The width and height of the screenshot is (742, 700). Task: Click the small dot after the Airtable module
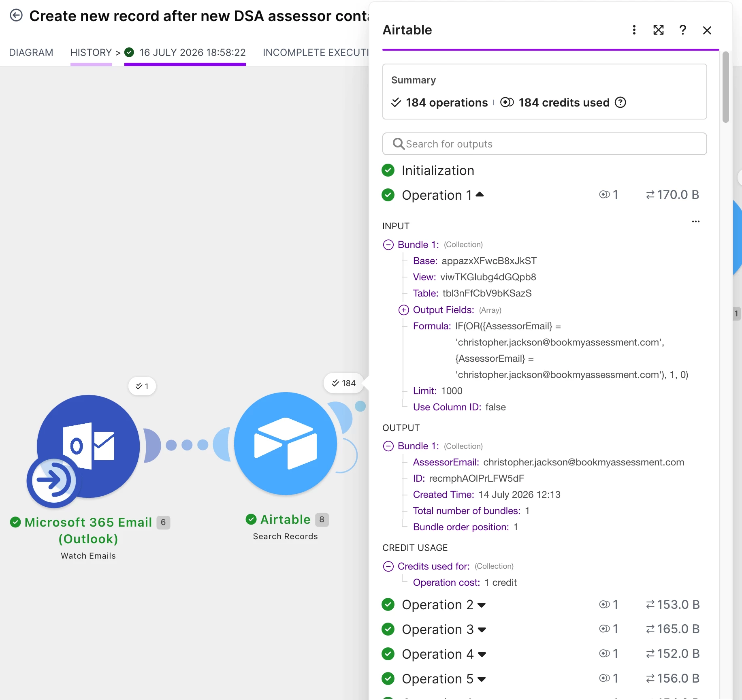[x=360, y=406]
